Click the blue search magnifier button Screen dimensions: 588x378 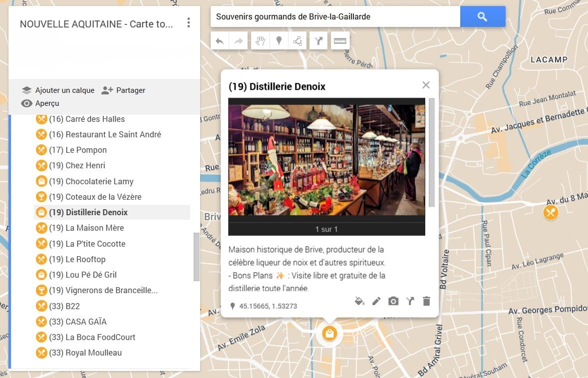(x=482, y=16)
